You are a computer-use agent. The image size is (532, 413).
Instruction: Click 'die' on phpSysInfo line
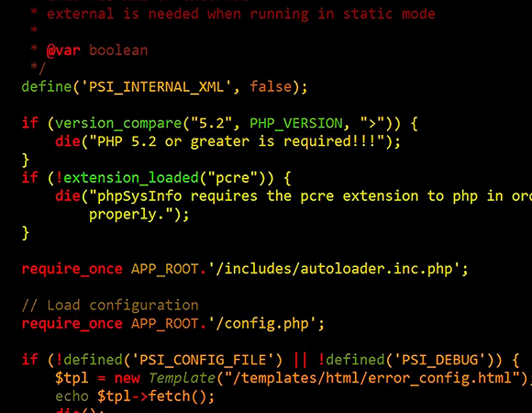pos(68,195)
